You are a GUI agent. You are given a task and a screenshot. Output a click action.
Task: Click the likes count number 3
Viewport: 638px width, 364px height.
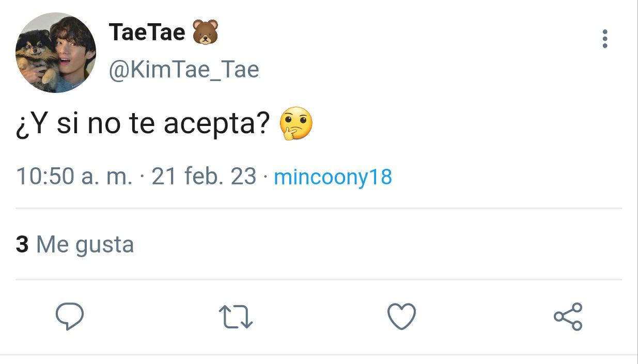pos(22,244)
